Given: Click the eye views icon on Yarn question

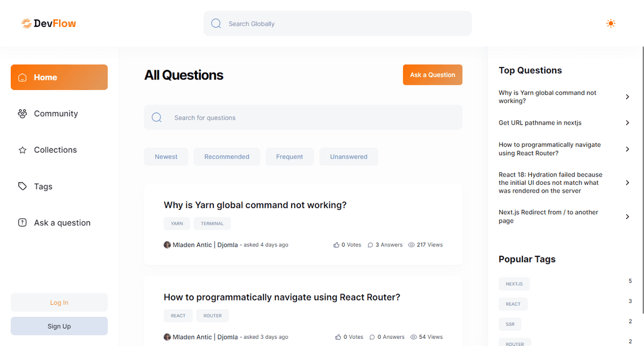Looking at the screenshot, I should [x=411, y=245].
